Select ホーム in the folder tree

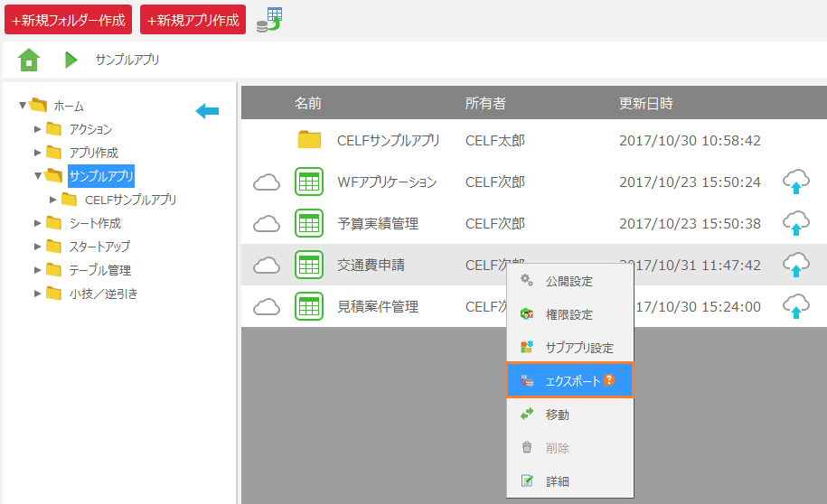click(69, 106)
